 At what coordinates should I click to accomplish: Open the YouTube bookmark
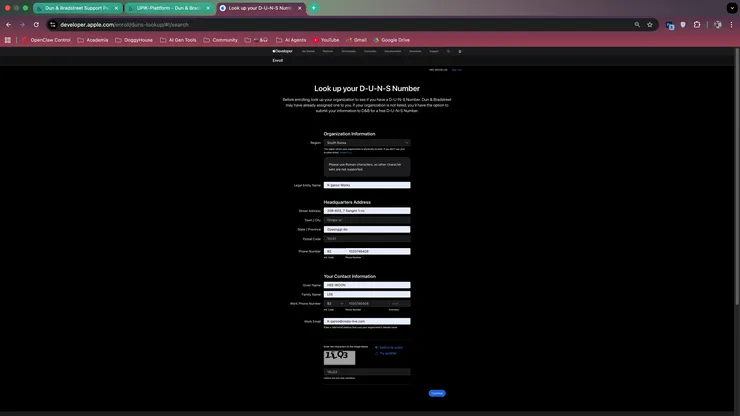click(x=326, y=40)
